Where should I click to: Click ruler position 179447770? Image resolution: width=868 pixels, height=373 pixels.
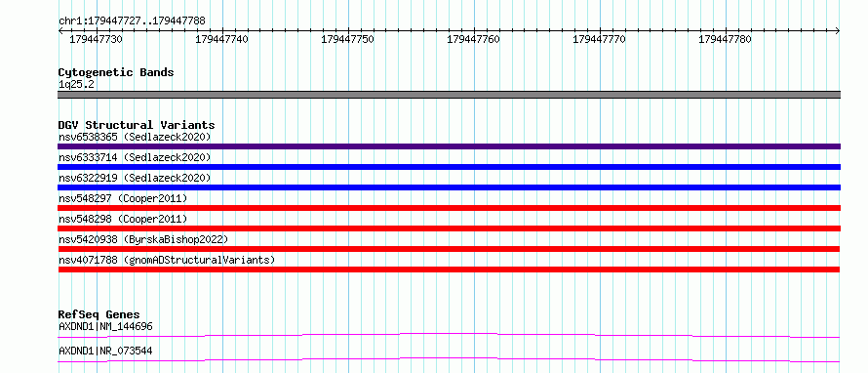point(599,39)
